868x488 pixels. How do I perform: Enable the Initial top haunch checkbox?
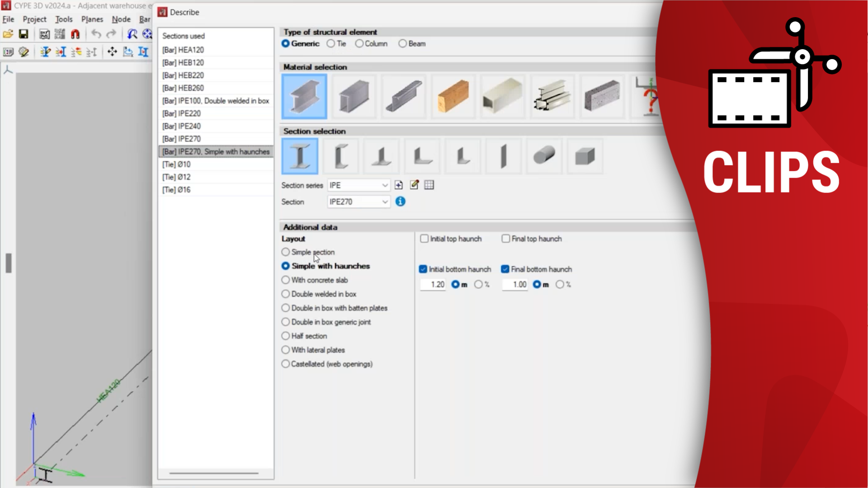click(424, 239)
